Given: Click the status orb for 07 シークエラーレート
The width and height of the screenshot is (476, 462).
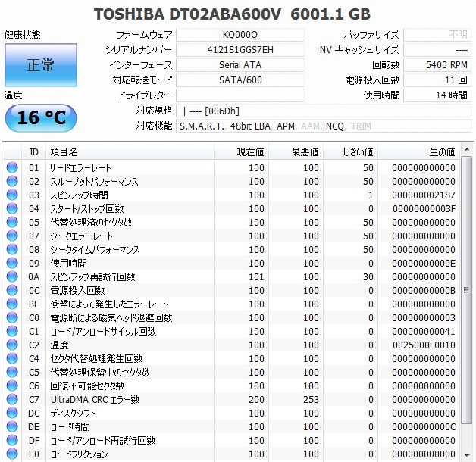Looking at the screenshot, I should pyautogui.click(x=12, y=236).
